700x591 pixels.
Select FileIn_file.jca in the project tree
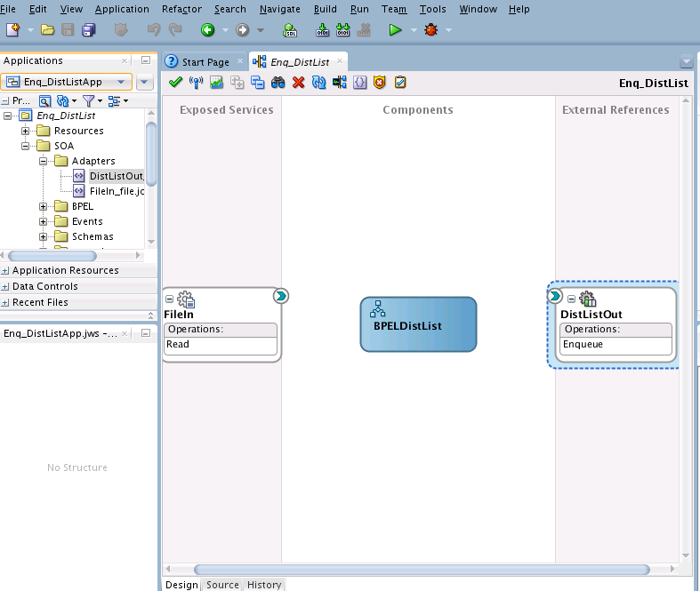117,191
